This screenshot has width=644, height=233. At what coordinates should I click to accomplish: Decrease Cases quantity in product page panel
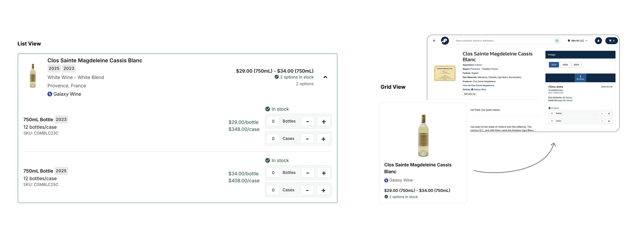pyautogui.click(x=602, y=121)
